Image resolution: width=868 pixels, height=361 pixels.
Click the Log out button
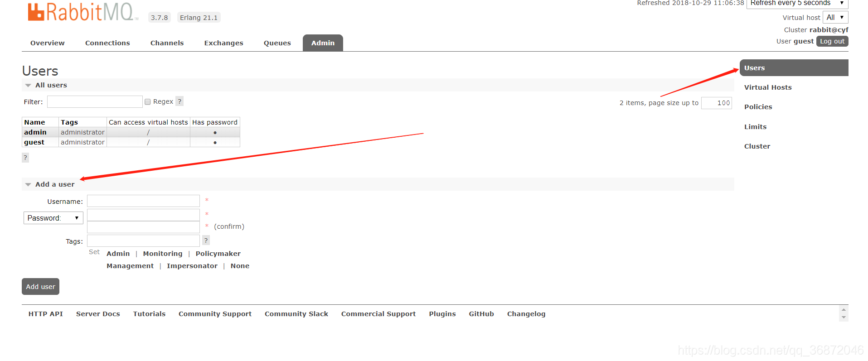coord(832,41)
